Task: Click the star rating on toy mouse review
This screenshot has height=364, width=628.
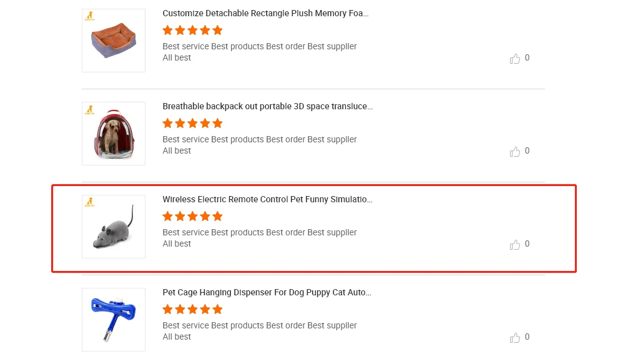Action: click(192, 216)
